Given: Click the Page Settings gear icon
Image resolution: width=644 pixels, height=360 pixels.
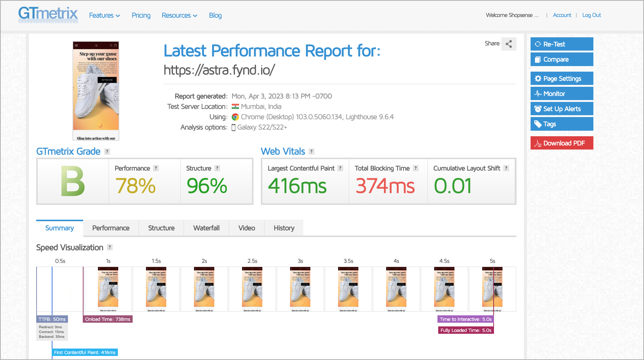Looking at the screenshot, I should 538,78.
